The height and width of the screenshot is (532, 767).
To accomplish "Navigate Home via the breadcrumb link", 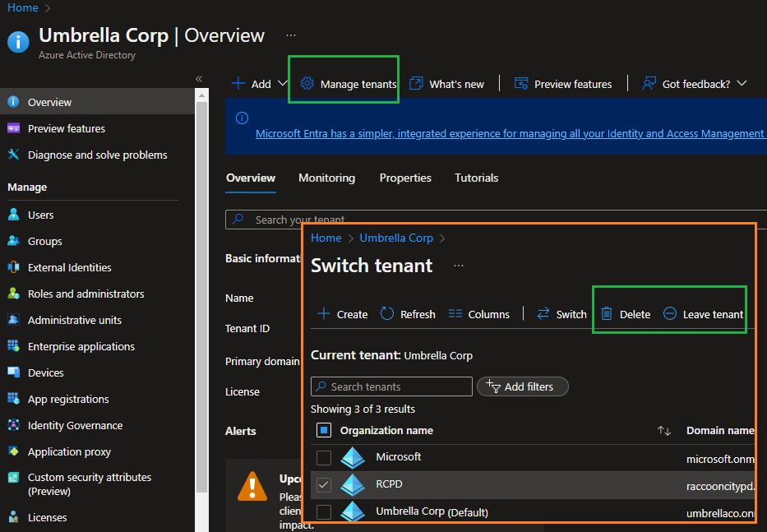I will pyautogui.click(x=326, y=238).
